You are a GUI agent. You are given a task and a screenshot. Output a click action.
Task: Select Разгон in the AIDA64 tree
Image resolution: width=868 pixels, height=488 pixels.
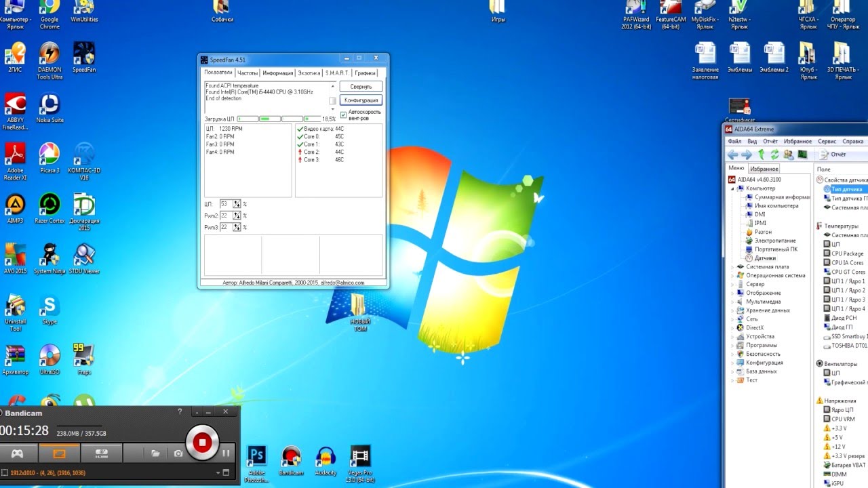point(763,232)
